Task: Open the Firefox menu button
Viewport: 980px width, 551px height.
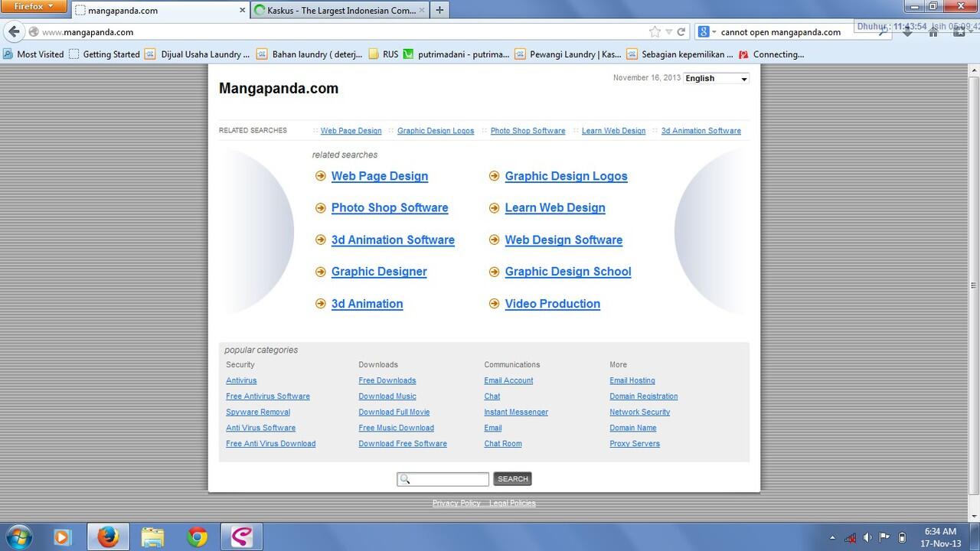Action: [x=34, y=6]
